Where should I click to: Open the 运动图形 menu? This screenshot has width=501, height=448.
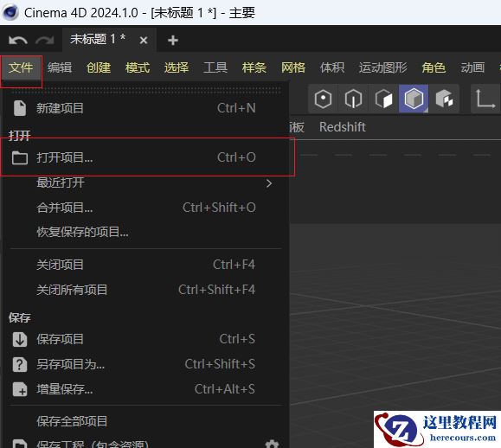pos(383,67)
